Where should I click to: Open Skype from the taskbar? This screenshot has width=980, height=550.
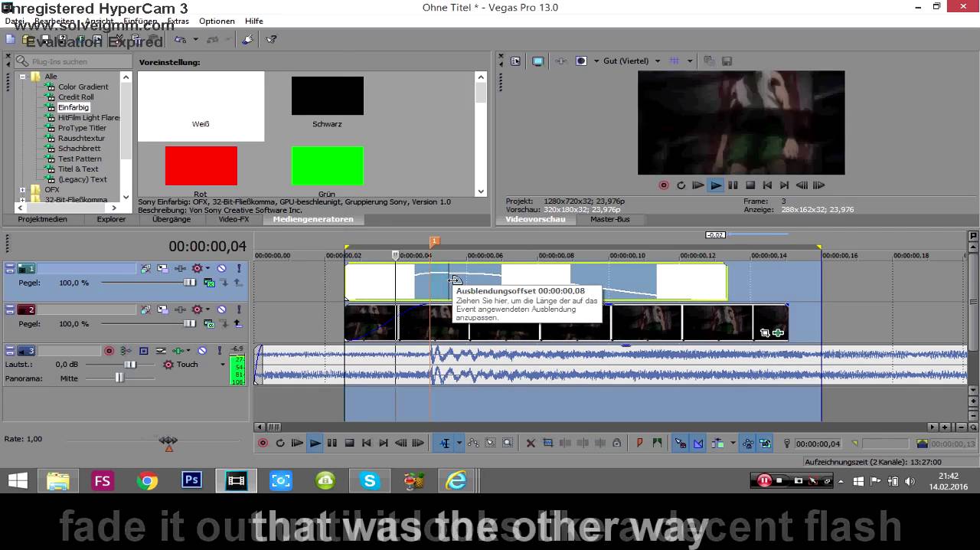(370, 481)
